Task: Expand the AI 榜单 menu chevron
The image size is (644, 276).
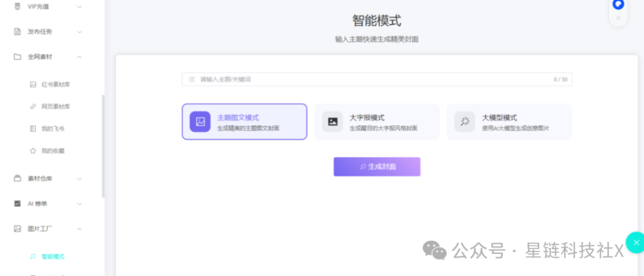Action: click(x=80, y=203)
